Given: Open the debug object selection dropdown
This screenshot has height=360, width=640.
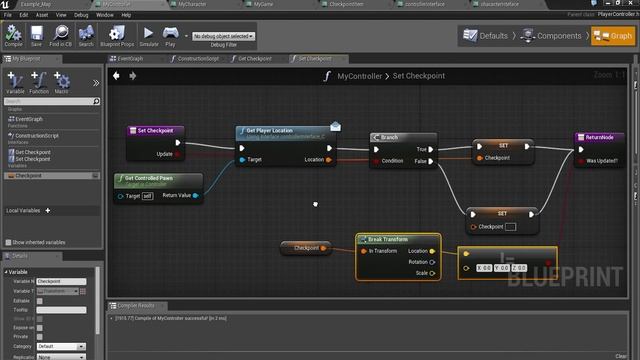Looking at the screenshot, I should click(x=223, y=36).
